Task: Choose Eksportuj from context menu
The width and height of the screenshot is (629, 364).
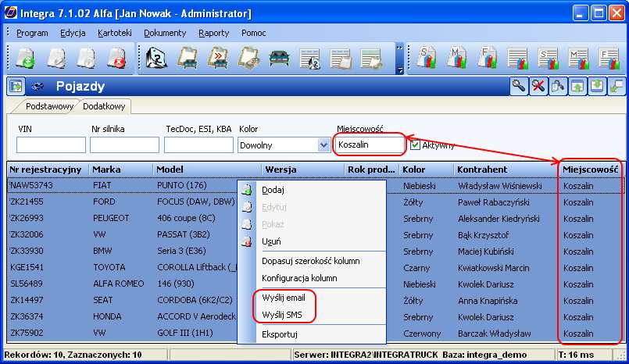Action: point(312,334)
